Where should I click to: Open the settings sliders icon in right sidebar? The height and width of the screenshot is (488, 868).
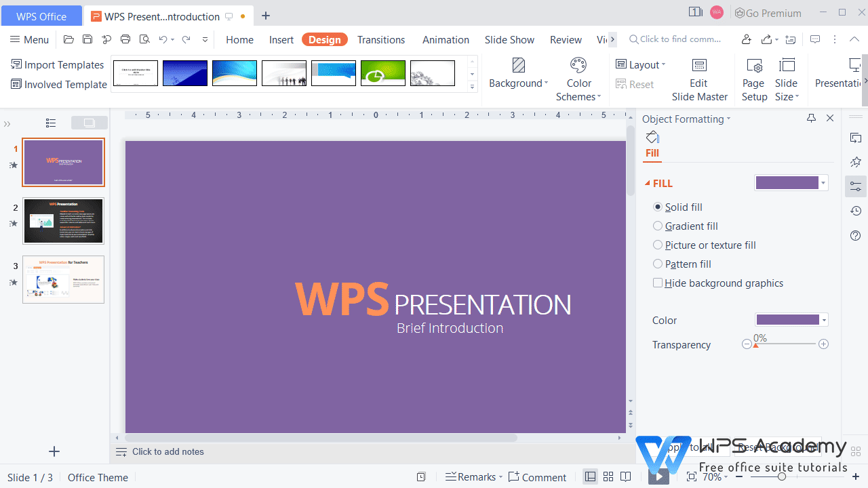click(856, 186)
